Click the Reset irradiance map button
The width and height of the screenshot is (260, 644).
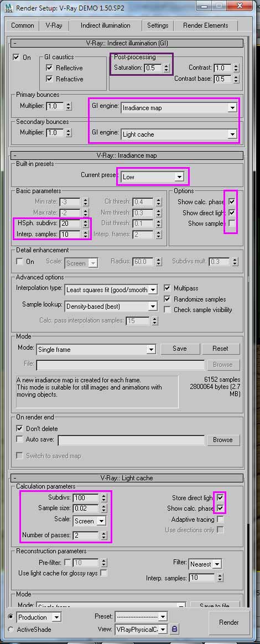point(220,349)
